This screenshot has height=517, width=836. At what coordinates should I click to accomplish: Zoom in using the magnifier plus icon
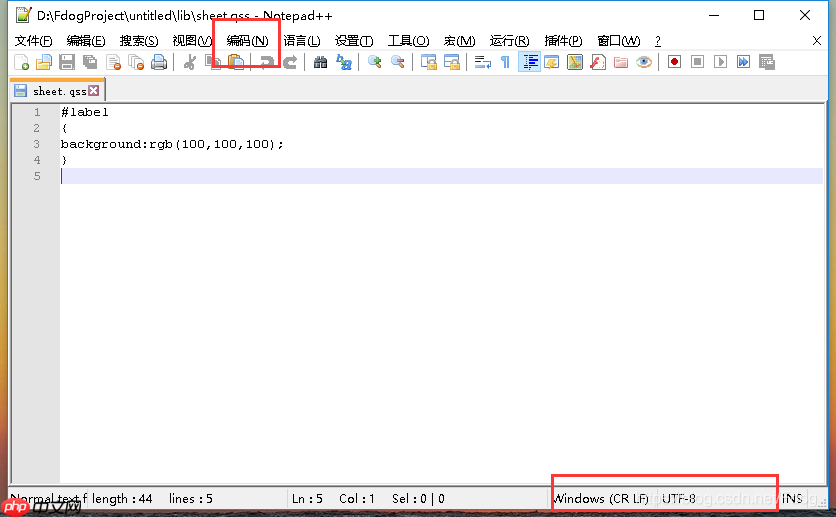(374, 62)
